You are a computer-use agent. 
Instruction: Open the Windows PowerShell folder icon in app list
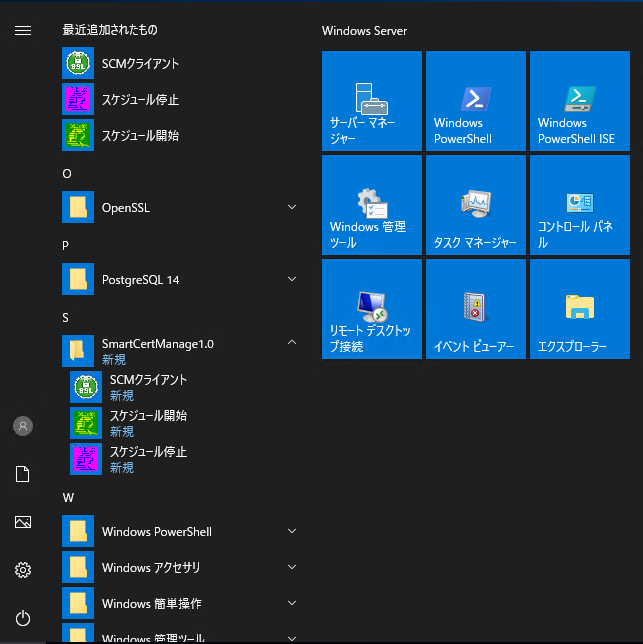78,531
